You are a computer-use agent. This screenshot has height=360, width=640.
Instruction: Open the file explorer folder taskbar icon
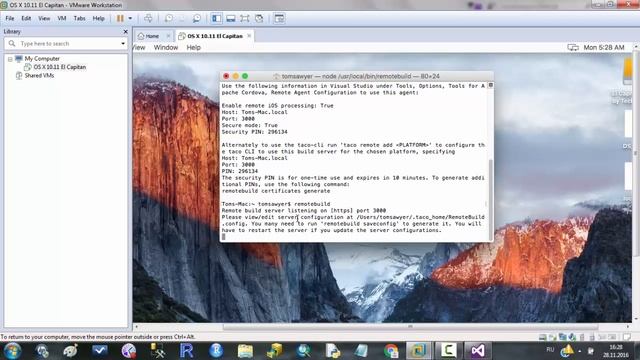tap(245, 351)
